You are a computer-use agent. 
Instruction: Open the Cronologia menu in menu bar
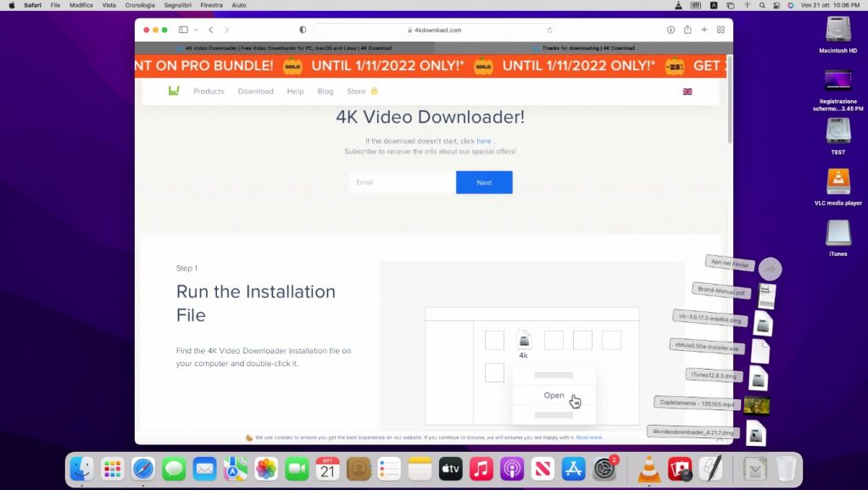(140, 5)
